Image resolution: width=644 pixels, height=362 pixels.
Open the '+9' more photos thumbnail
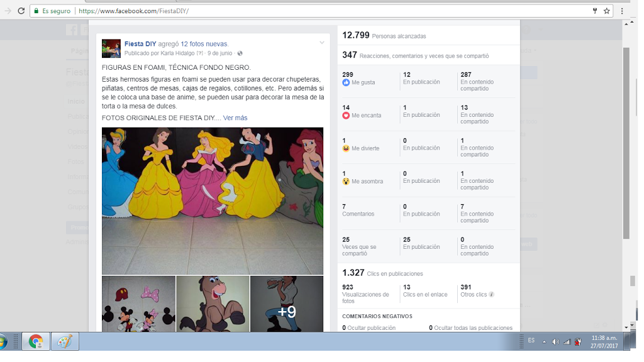tap(287, 304)
